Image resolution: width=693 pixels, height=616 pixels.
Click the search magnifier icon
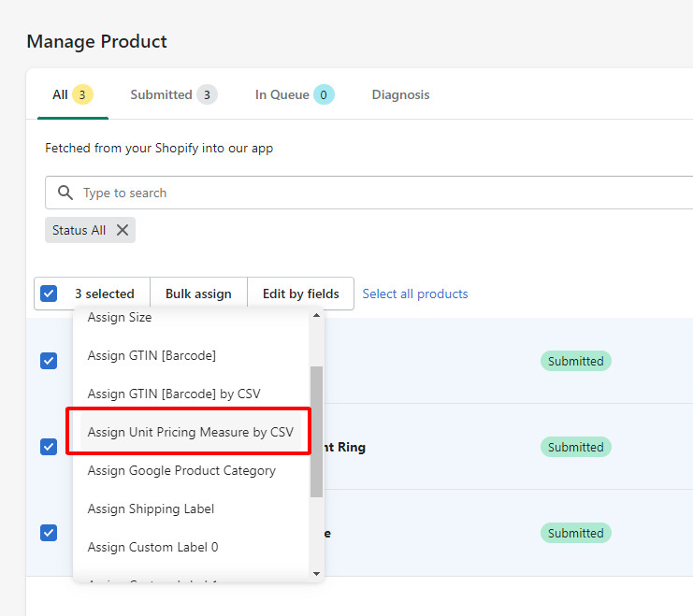pyautogui.click(x=65, y=193)
